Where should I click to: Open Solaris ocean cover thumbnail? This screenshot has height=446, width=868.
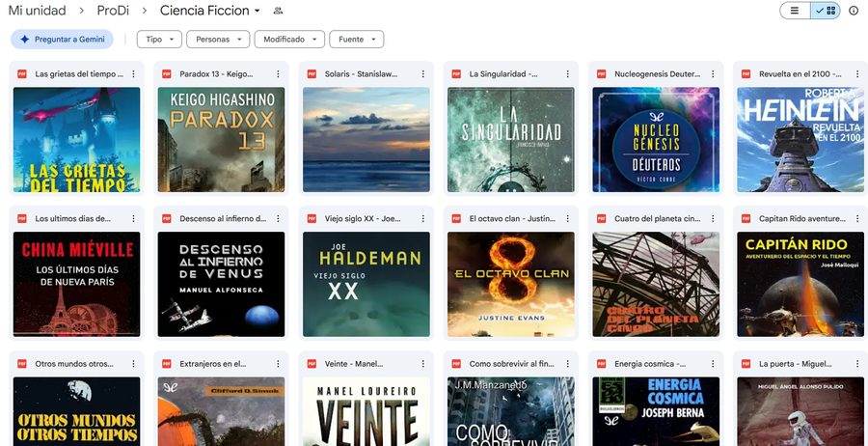tap(366, 140)
